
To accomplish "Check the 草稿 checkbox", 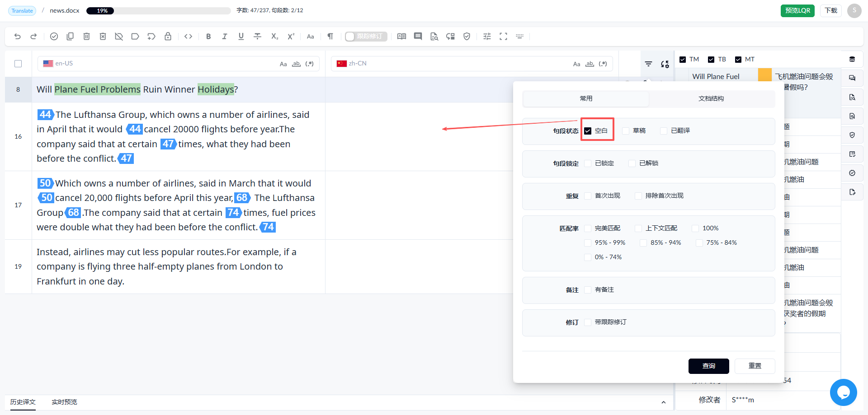I will click(x=626, y=131).
